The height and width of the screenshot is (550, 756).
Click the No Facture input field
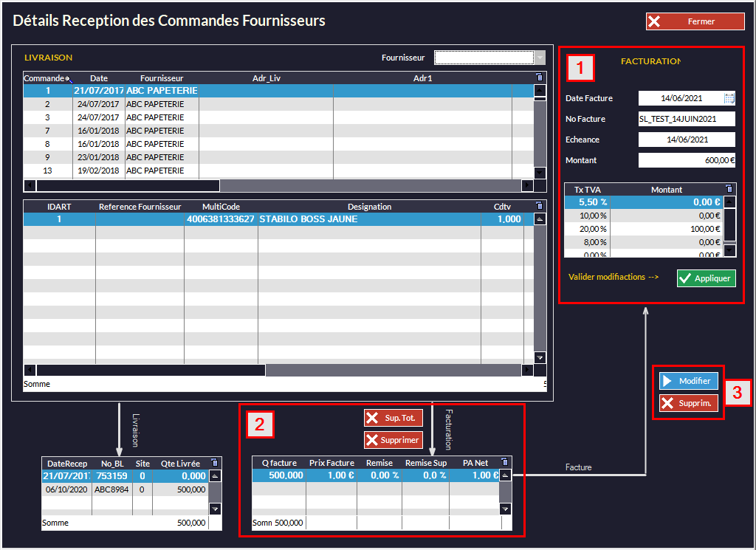click(687, 119)
